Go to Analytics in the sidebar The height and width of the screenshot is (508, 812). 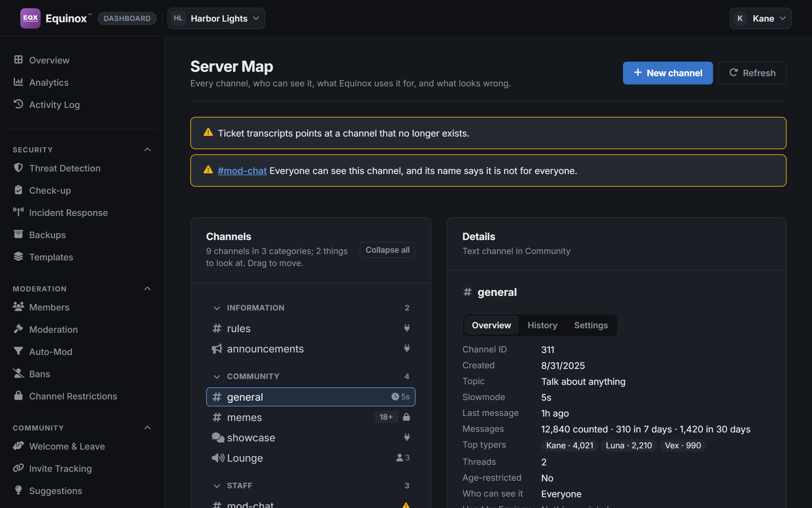coord(49,82)
